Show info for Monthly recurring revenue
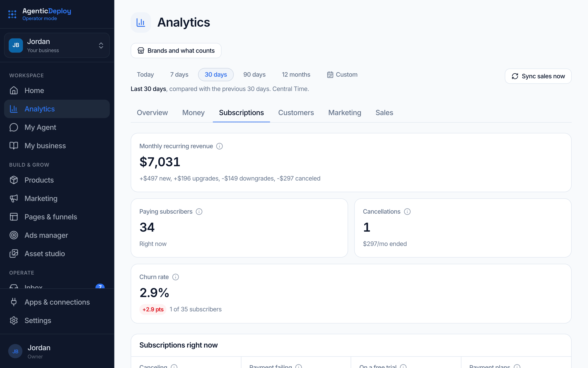The width and height of the screenshot is (588, 368). point(219,146)
